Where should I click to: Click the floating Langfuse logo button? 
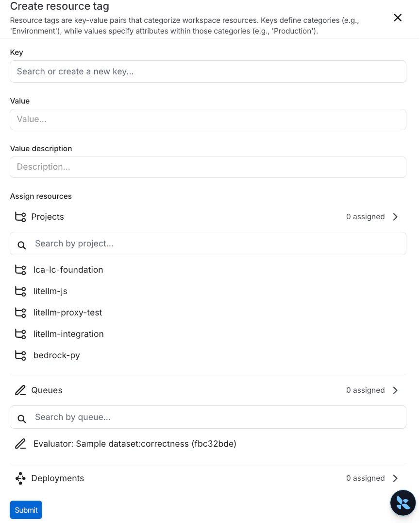pyautogui.click(x=403, y=503)
